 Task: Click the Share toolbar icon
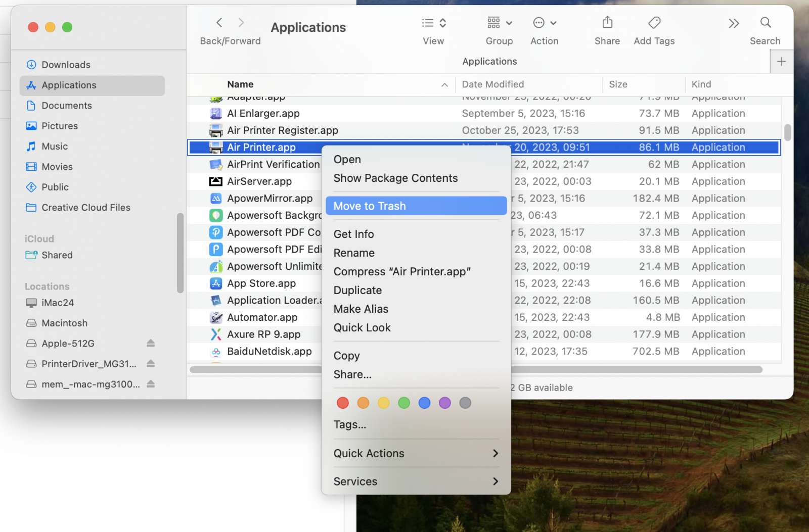[607, 23]
